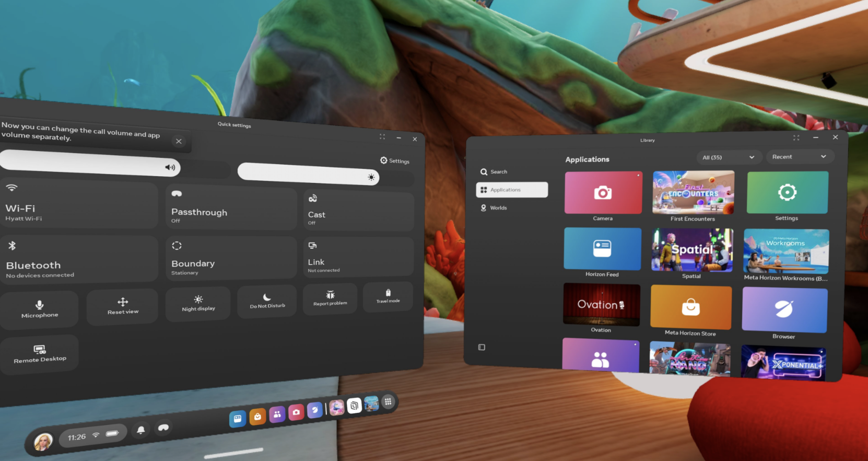Open the Camera app tile

tap(603, 193)
